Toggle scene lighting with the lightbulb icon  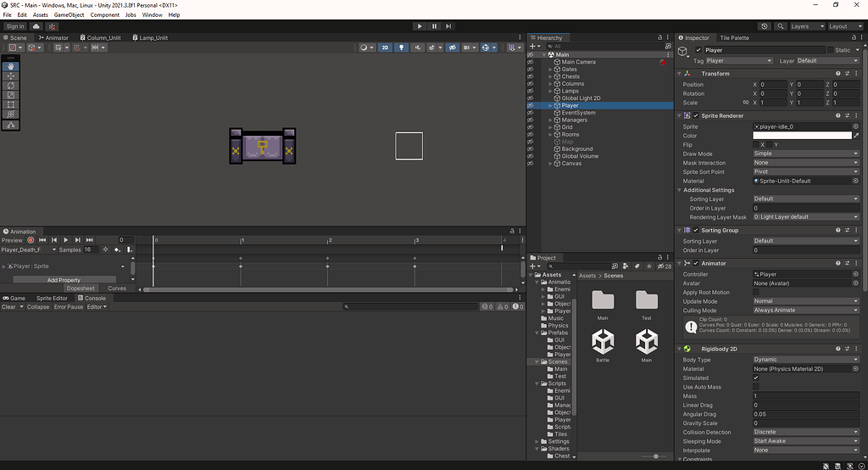pos(401,48)
